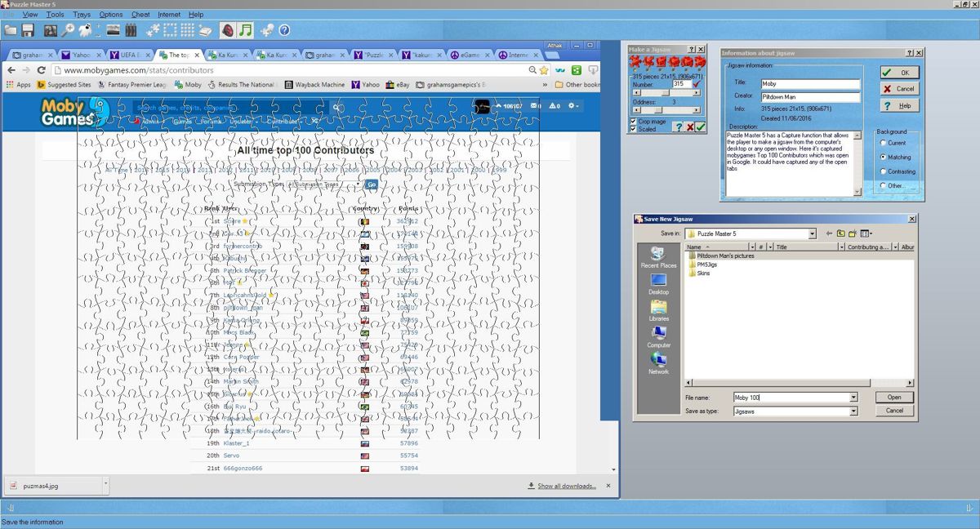The width and height of the screenshot is (980, 529).
Task: Open the View menu
Action: tap(30, 14)
